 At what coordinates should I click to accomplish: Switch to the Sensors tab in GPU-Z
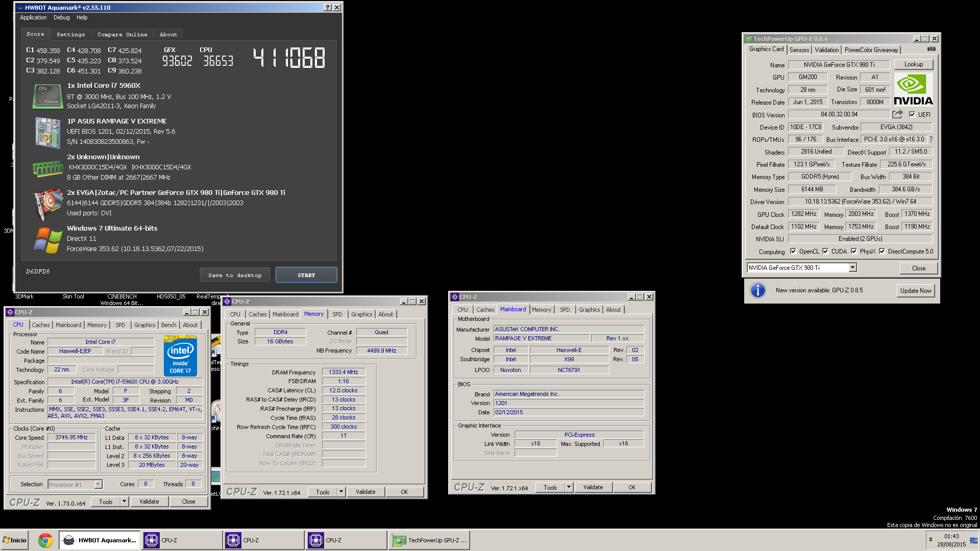(799, 50)
